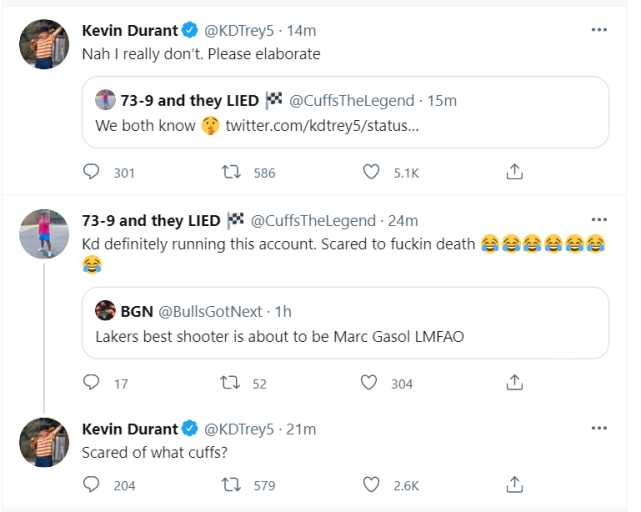Open more options on the bottom tweet

[599, 428]
